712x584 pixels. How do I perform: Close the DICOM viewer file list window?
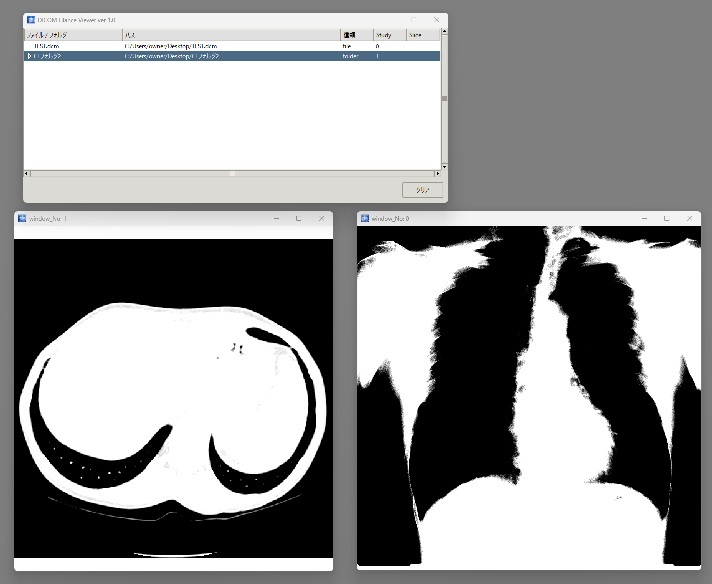(436, 19)
